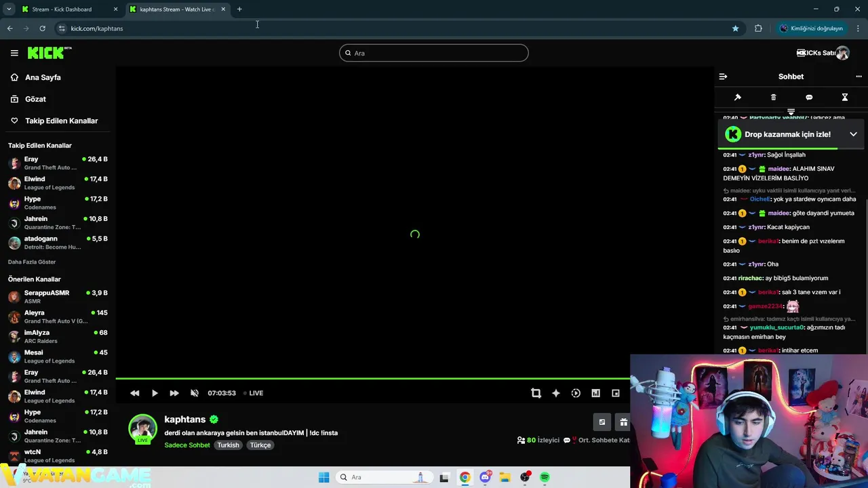Rewind the stream player
868x488 pixels.
[135, 393]
